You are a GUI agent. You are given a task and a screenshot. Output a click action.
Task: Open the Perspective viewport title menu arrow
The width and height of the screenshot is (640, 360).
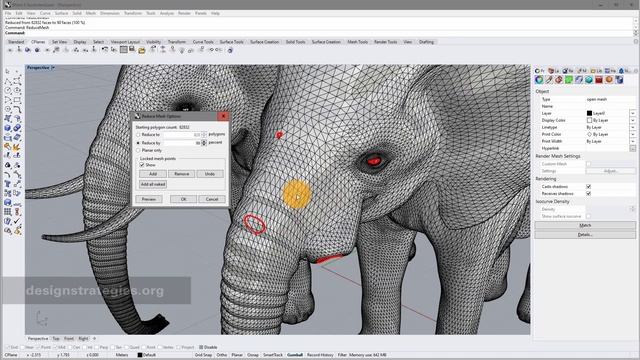coord(53,68)
